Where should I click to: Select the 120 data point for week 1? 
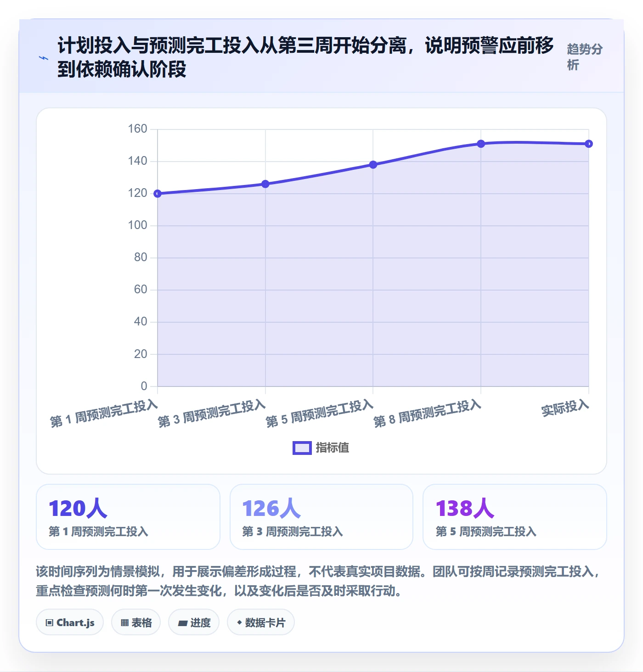158,194
